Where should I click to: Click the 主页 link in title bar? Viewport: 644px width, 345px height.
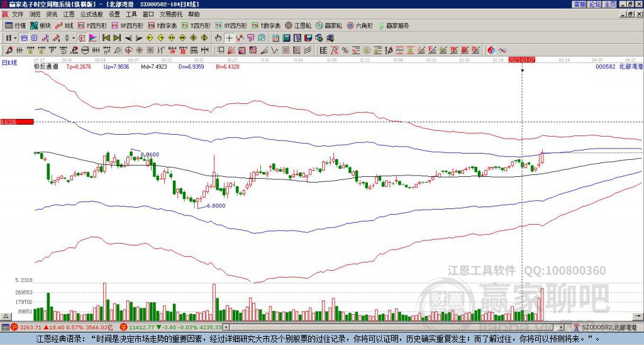coord(609,4)
